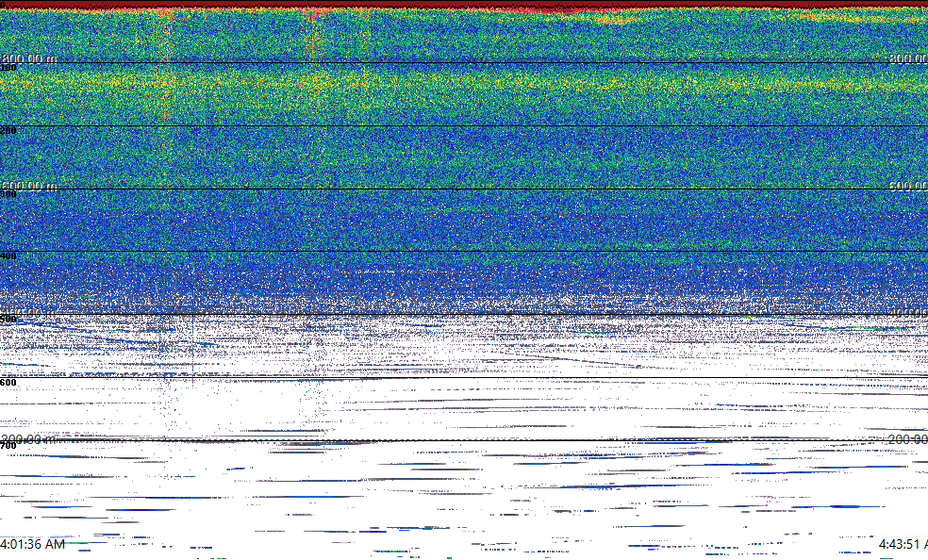Click the 4:43:51 end timestamp
The image size is (928, 560).
click(903, 544)
